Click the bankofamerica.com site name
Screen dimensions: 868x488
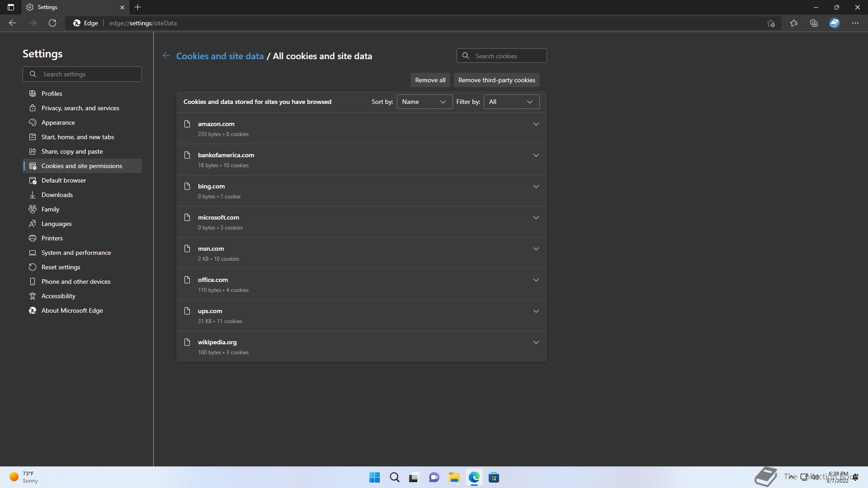226,155
